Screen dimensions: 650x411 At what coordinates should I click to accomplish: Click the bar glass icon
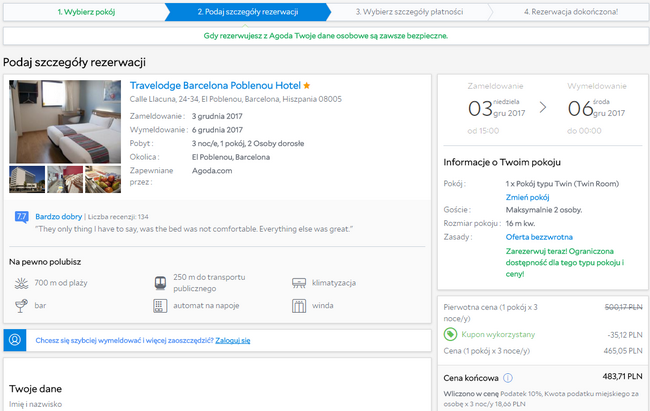[x=20, y=305]
